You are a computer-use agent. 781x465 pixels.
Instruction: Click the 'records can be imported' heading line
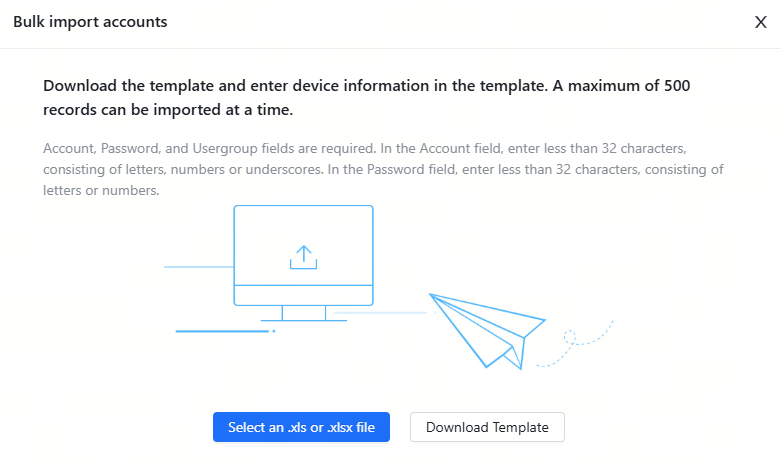click(x=168, y=110)
